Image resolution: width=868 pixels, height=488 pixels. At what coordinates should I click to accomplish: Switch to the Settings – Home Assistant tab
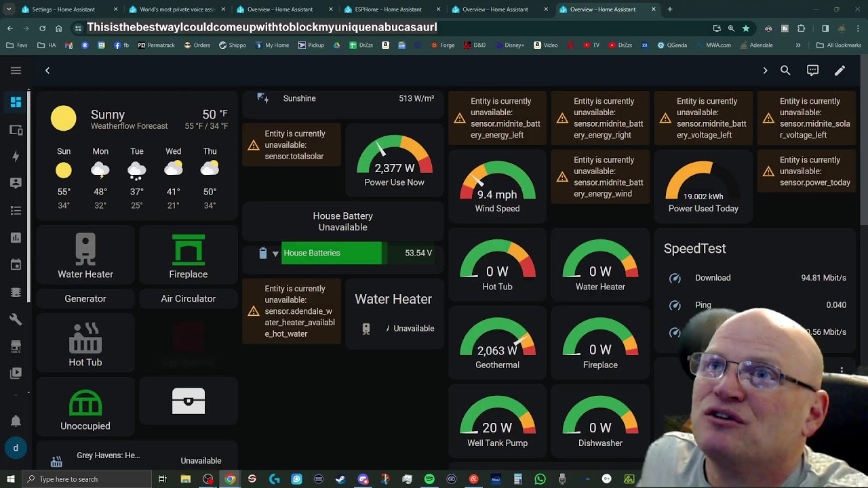coord(70,9)
